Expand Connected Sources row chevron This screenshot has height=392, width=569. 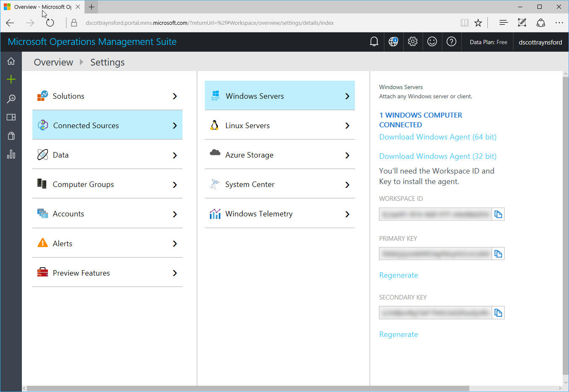[x=175, y=126]
